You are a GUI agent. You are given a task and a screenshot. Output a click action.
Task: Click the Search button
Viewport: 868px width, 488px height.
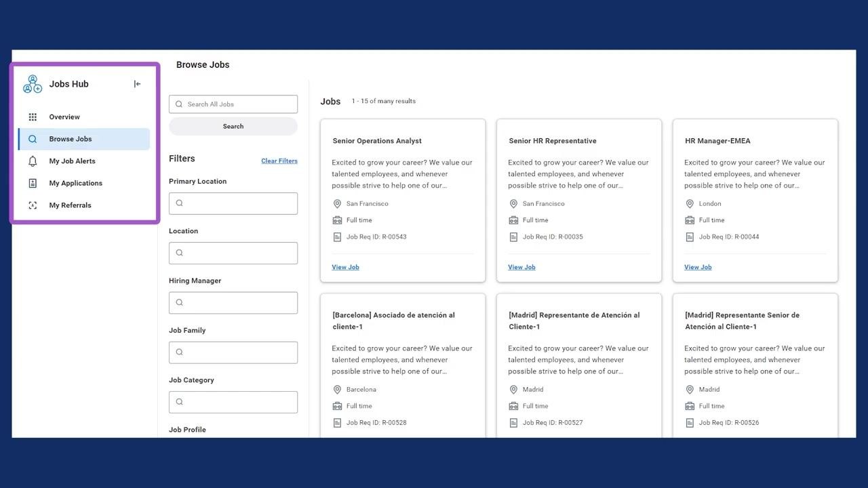233,126
